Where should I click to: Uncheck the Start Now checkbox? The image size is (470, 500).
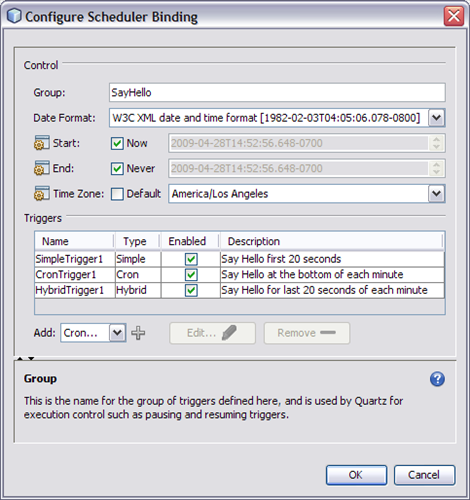(117, 143)
